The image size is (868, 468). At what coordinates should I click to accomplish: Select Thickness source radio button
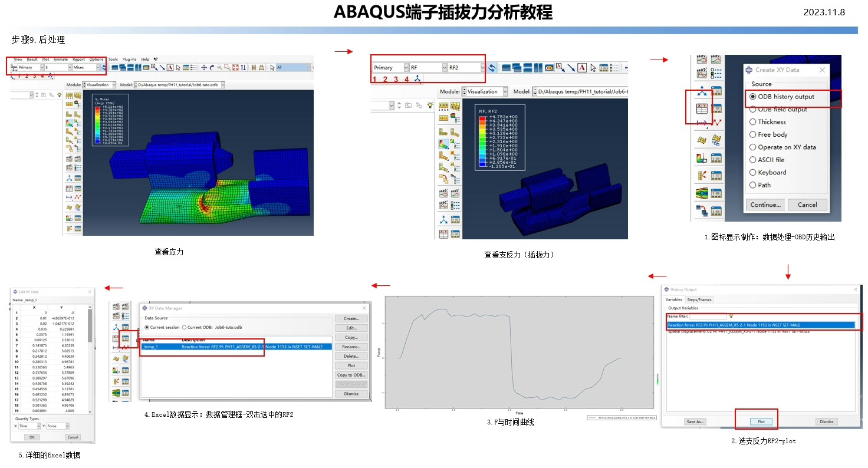click(x=752, y=122)
